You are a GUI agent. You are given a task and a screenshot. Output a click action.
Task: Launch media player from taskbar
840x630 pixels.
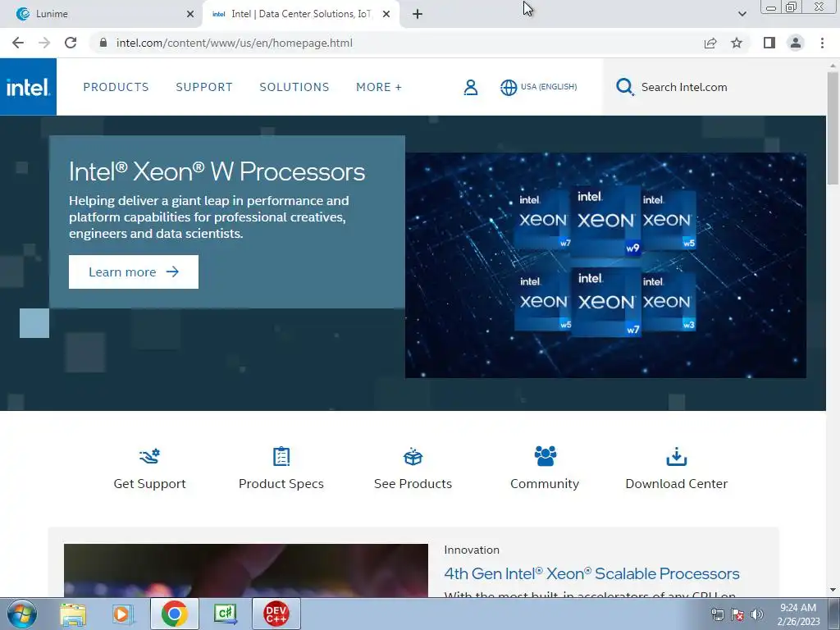click(x=123, y=614)
